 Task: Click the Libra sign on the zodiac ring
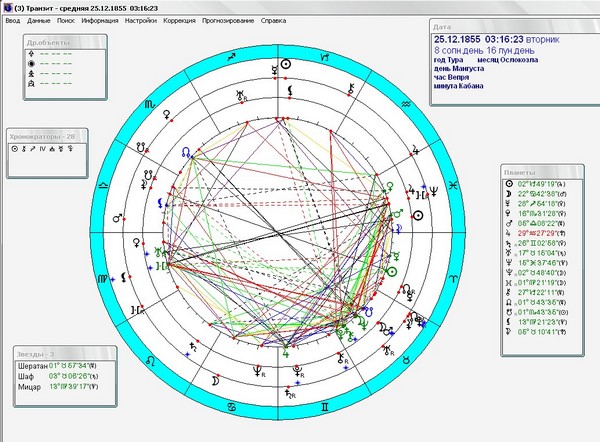tap(103, 186)
